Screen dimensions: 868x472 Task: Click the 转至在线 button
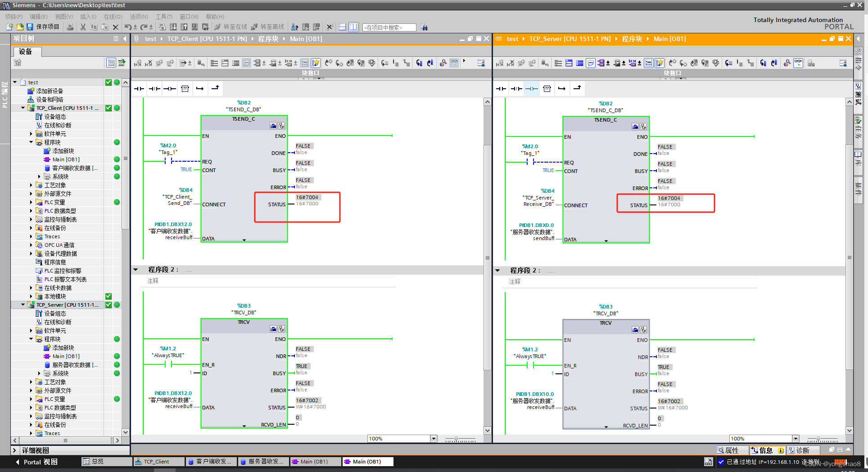231,27
